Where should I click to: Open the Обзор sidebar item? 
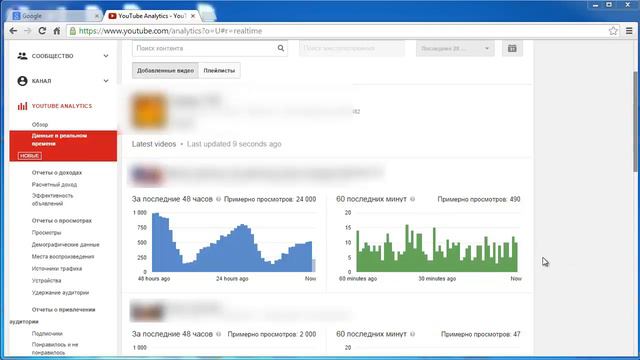[x=40, y=124]
